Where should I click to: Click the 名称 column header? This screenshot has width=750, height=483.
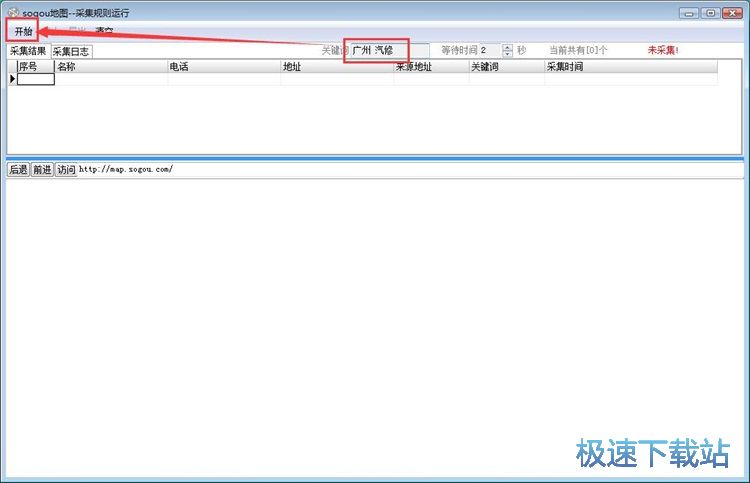tap(111, 66)
